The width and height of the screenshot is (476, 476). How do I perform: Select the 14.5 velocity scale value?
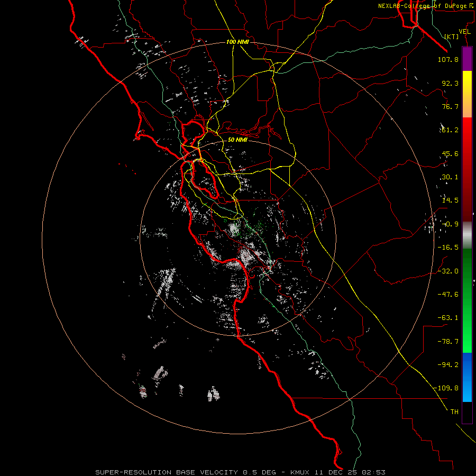click(x=450, y=200)
